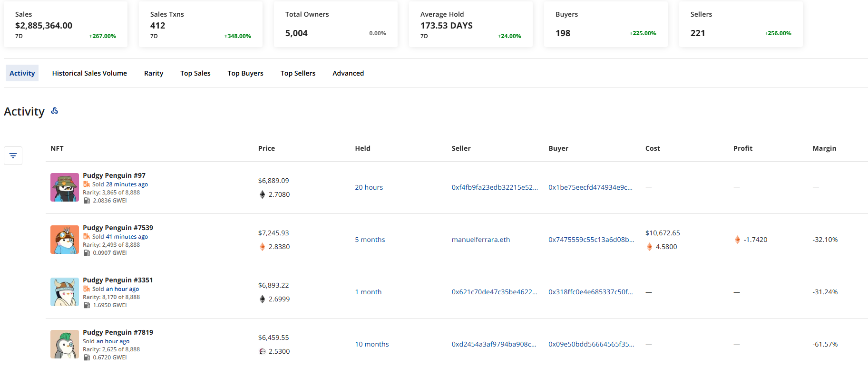Image resolution: width=868 pixels, height=367 pixels.
Task: Open the Pudgy Penguin #3351 link
Action: point(118,280)
